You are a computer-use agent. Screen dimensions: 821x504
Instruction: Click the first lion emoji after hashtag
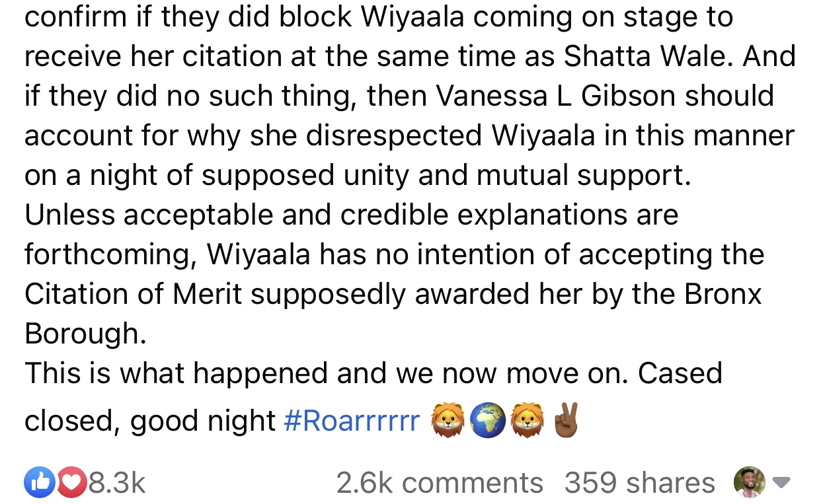point(450,421)
